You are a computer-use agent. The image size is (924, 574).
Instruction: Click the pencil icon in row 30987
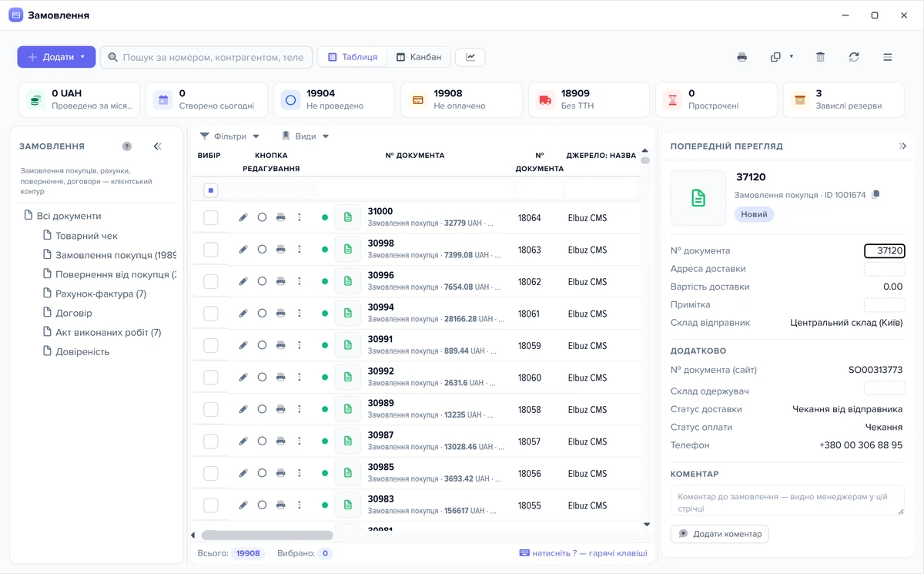point(243,441)
